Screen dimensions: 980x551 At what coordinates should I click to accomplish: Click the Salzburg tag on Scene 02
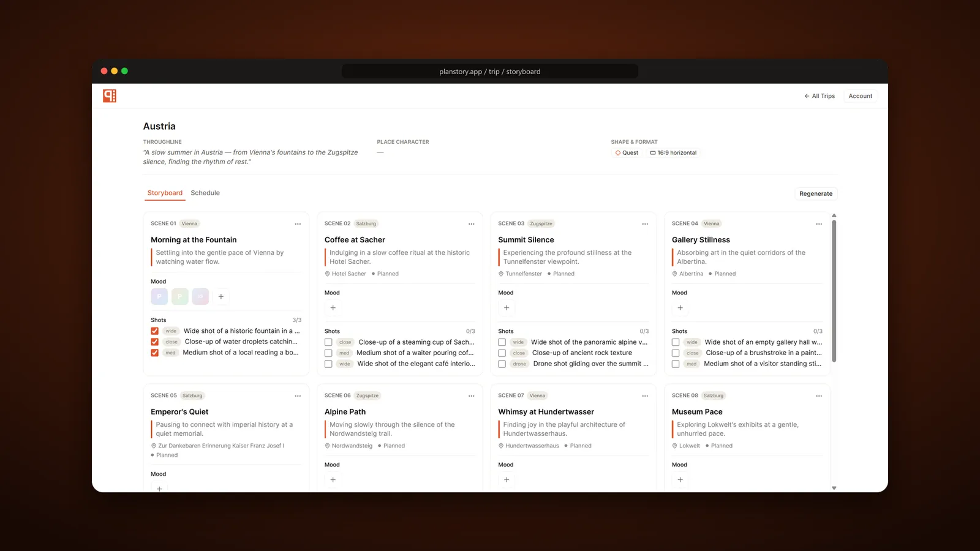click(x=366, y=224)
